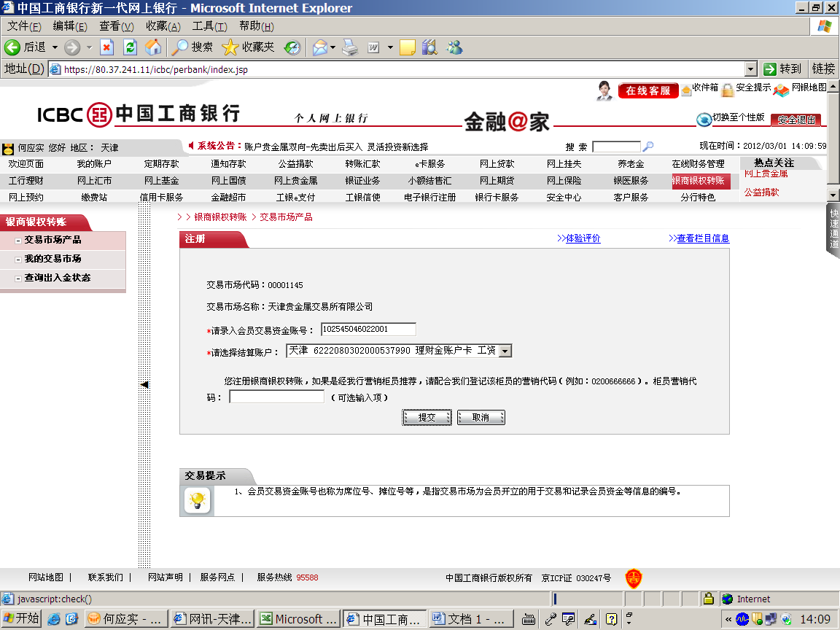
Task: Click the page scrollbar down arrow
Action: (833, 195)
